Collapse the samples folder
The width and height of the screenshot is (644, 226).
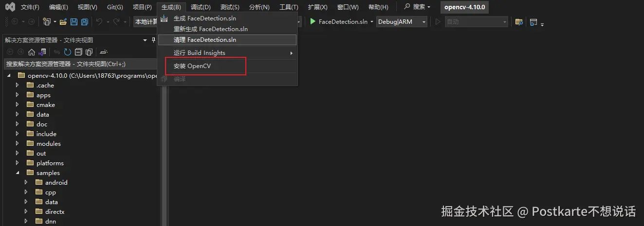(x=18, y=173)
